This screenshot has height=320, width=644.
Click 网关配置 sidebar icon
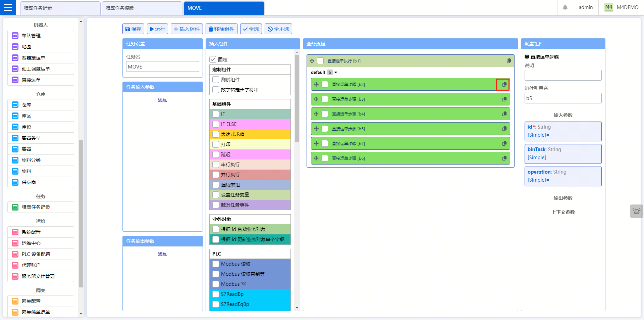pos(15,301)
